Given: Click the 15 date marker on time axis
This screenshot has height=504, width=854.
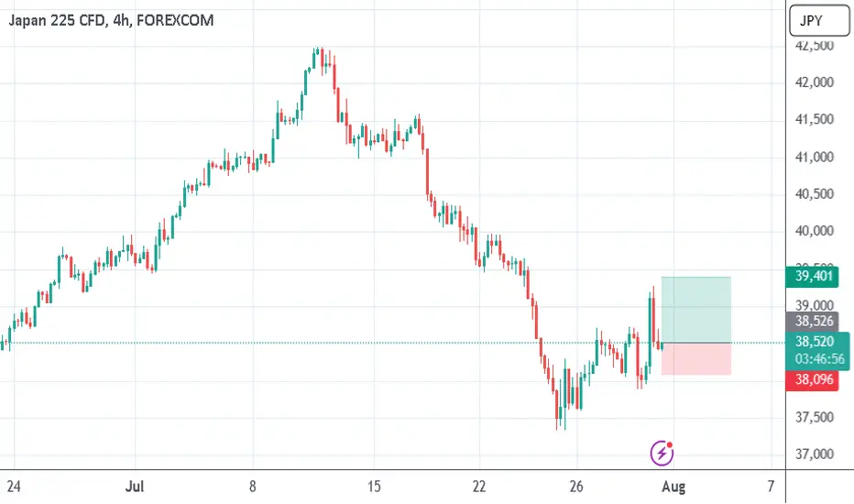Looking at the screenshot, I should point(374,486).
